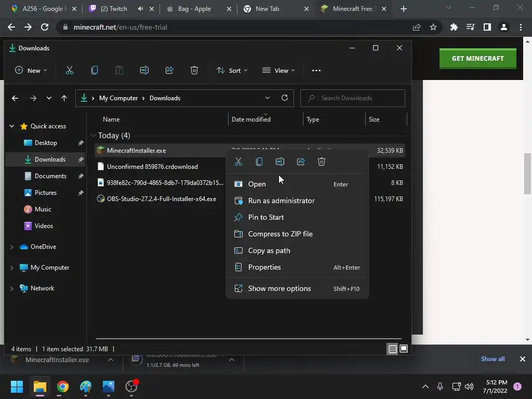
Task: Go up one folder level
Action: pos(64,98)
